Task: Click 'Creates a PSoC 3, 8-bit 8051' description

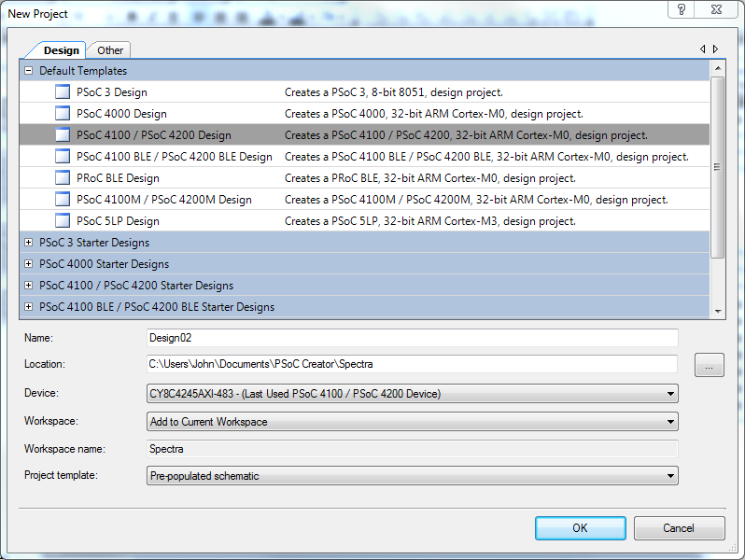Action: [393, 92]
